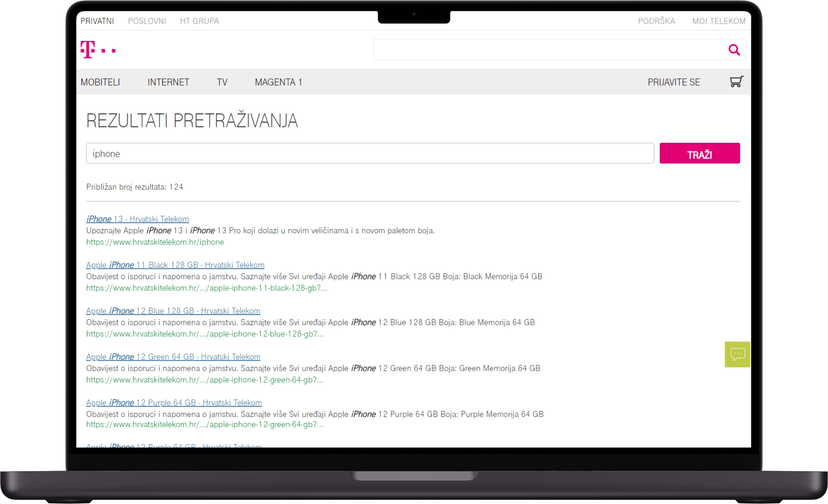Open 'Apple iPhone 12 Purple 64 GB' result
828x504 pixels.
click(174, 403)
